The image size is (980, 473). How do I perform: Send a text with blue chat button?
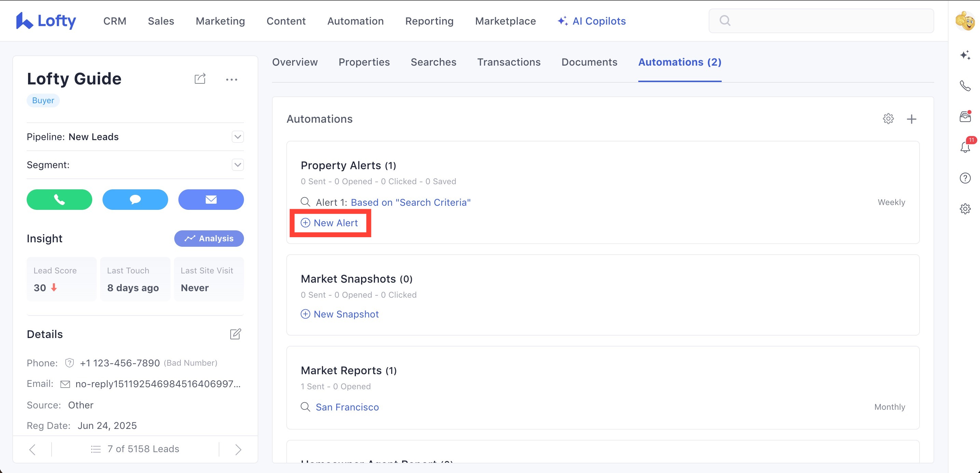135,199
